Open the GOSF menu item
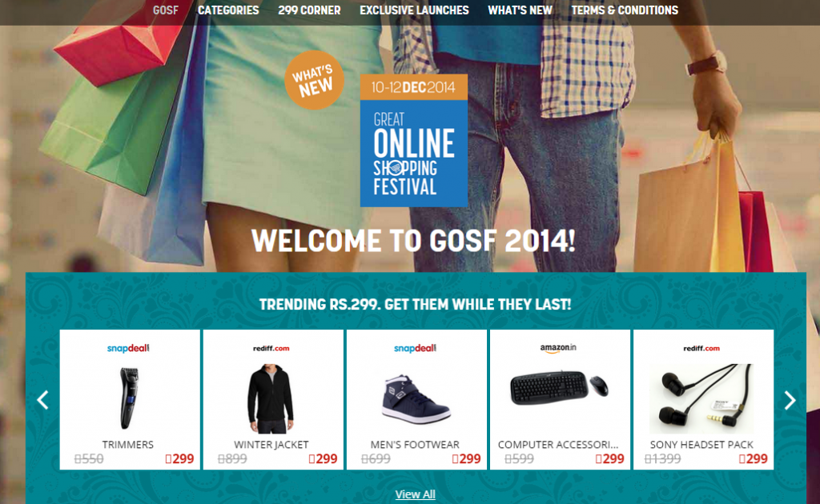Screen dimensions: 820x504 [166, 10]
